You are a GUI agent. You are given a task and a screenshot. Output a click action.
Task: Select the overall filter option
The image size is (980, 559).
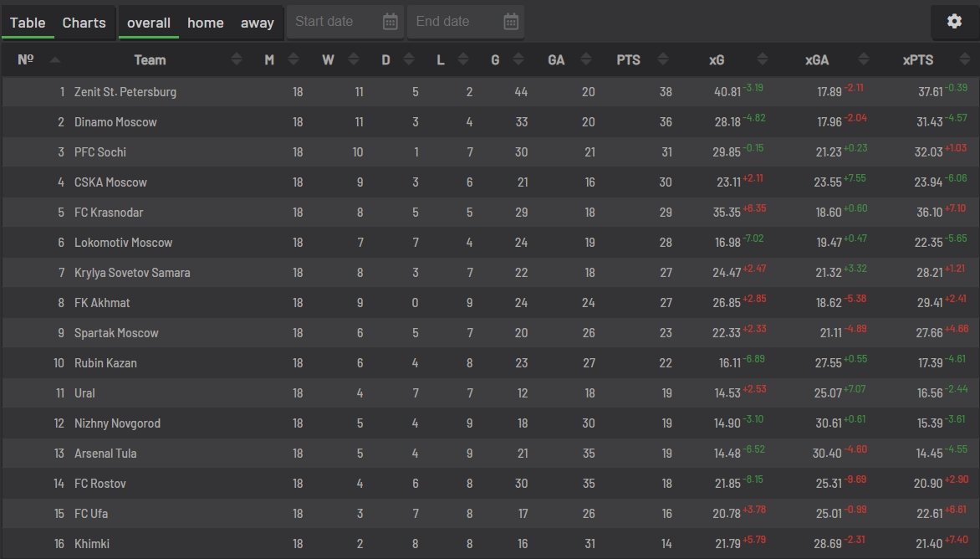tap(149, 23)
